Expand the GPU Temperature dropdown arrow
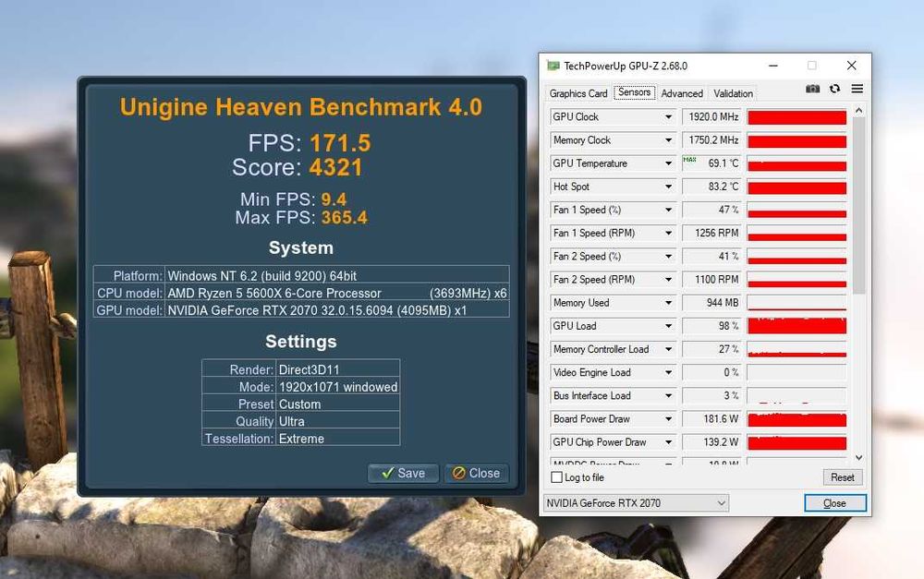The width and height of the screenshot is (924, 579). click(x=668, y=163)
